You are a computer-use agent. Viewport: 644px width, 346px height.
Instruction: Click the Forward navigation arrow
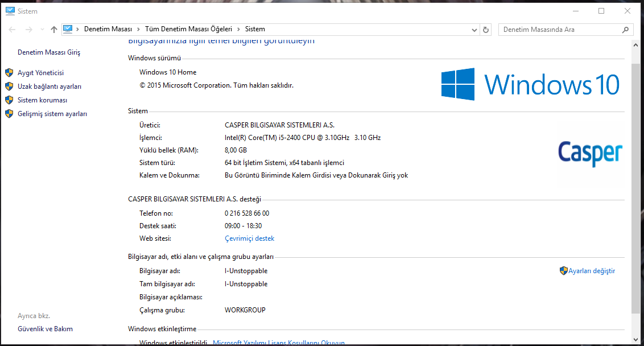(x=29, y=30)
